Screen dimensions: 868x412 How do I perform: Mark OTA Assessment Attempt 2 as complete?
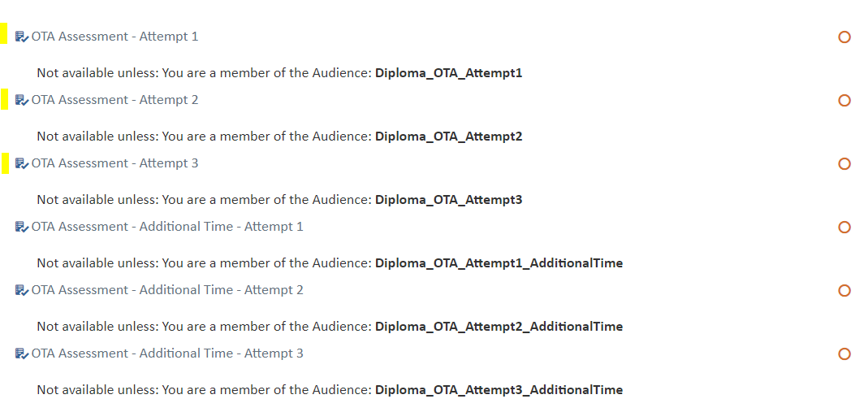[844, 100]
